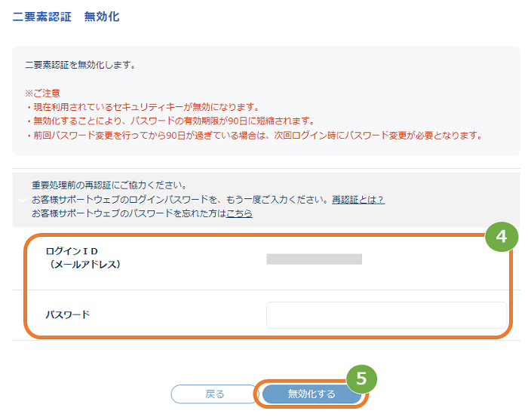Open the 再認証とは？ link
The height and width of the screenshot is (420, 528).
coord(358,200)
